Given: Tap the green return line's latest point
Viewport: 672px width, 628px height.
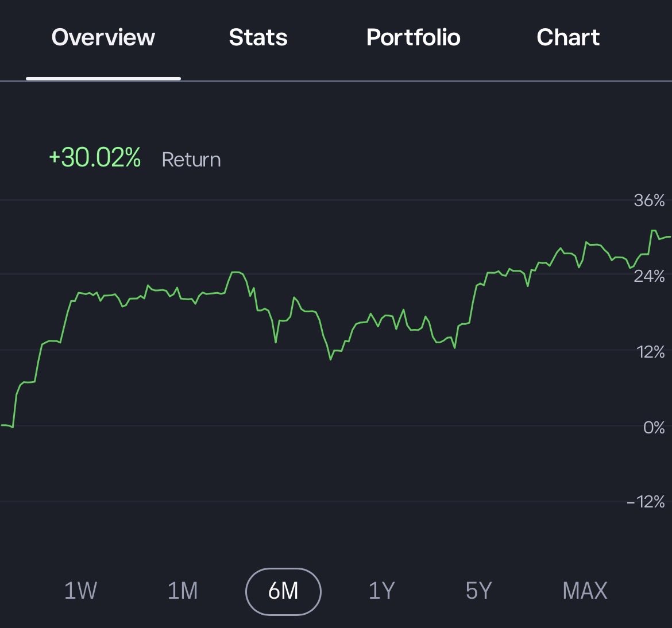Looking at the screenshot, I should point(669,237).
